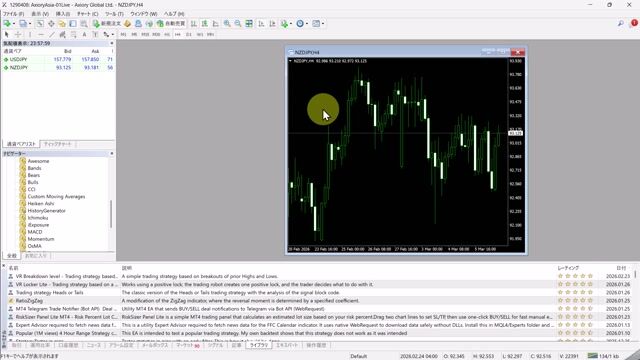
Task: Open VR Breakdown level library entry
Action: [x=66, y=276]
